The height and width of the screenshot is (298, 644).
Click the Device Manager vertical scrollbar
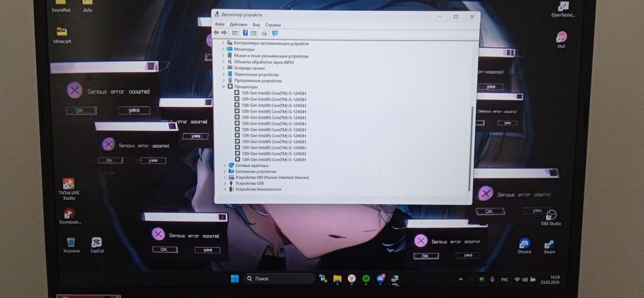click(x=471, y=148)
